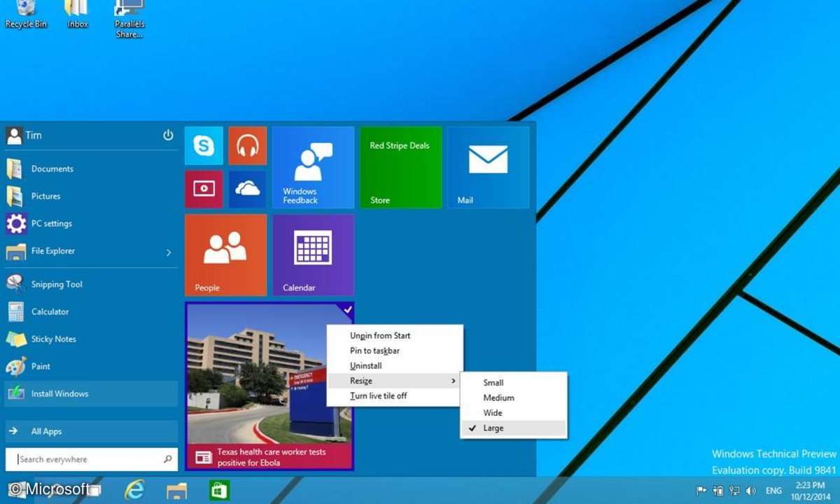Open the Ebola news headline tile
The width and height of the screenshot is (840, 504).
point(269,386)
